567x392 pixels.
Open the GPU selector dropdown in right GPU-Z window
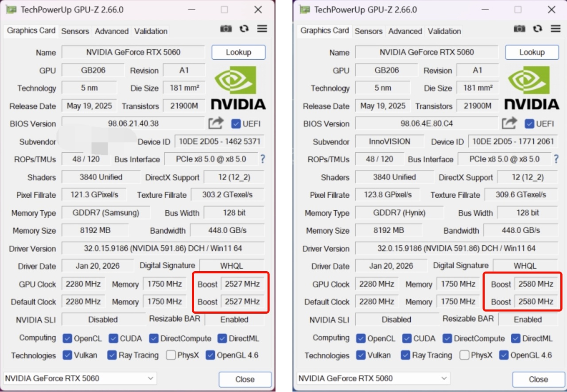[x=374, y=378]
